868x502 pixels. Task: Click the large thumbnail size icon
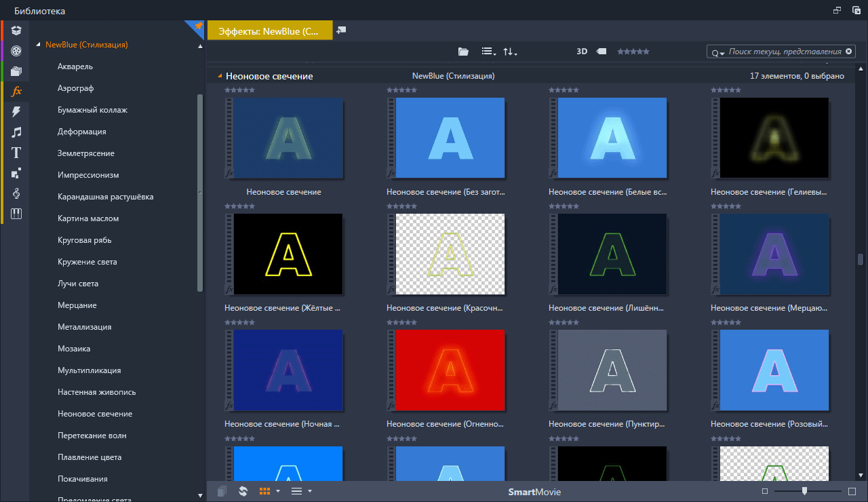(852, 491)
